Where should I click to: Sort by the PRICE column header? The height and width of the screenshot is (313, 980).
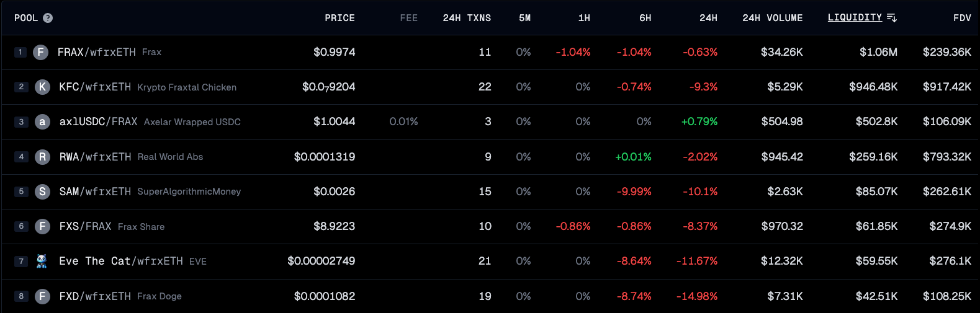pos(339,18)
